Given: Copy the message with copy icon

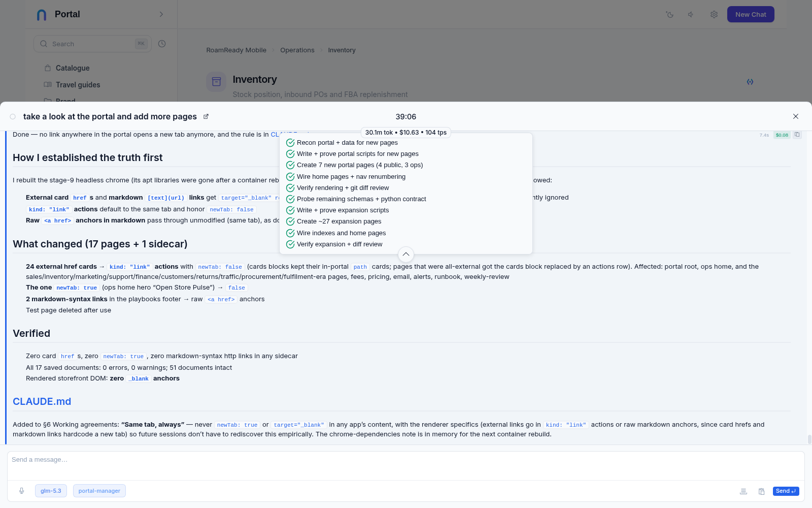Looking at the screenshot, I should click(x=797, y=135).
